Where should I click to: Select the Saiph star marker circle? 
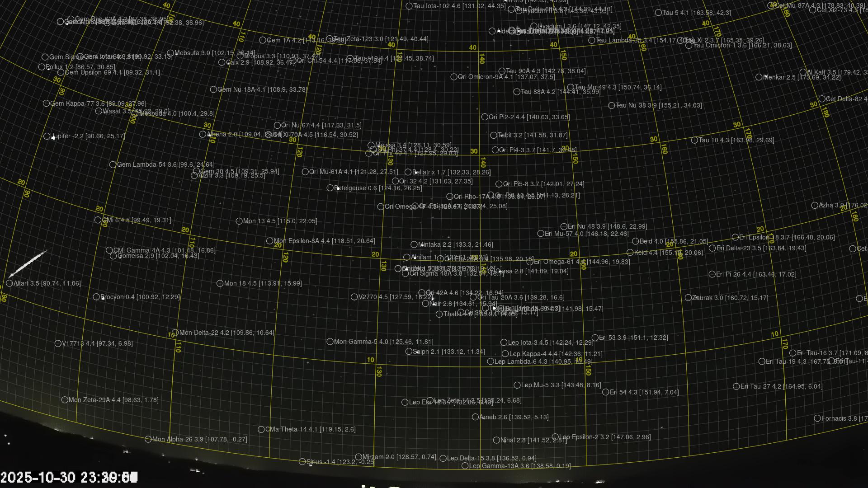click(409, 352)
